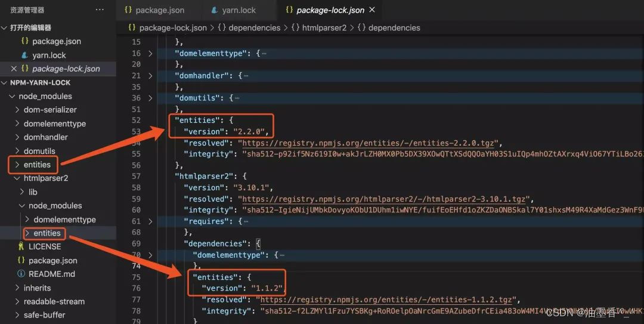Collapse the top-level node_modules folder

12,96
